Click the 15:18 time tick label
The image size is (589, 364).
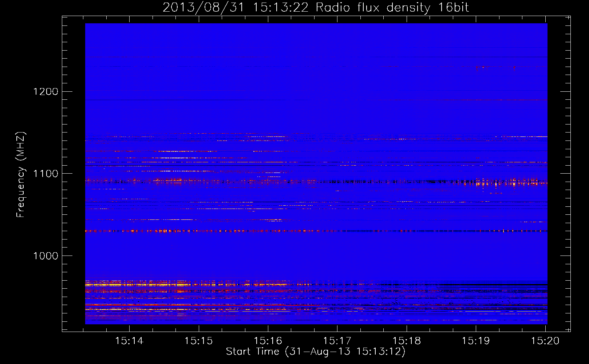tap(407, 341)
